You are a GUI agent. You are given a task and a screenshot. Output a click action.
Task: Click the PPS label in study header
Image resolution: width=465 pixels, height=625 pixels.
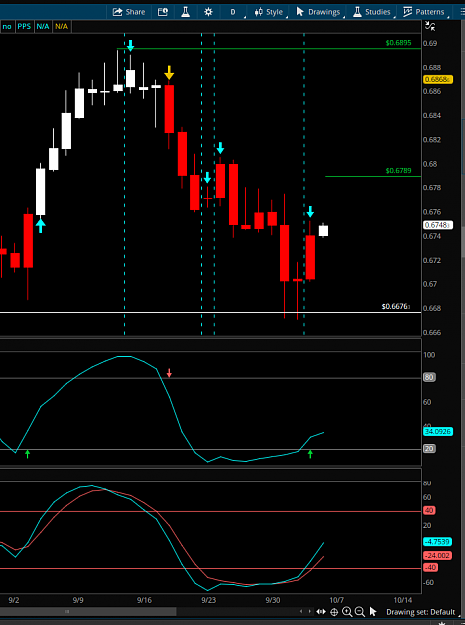[x=24, y=27]
